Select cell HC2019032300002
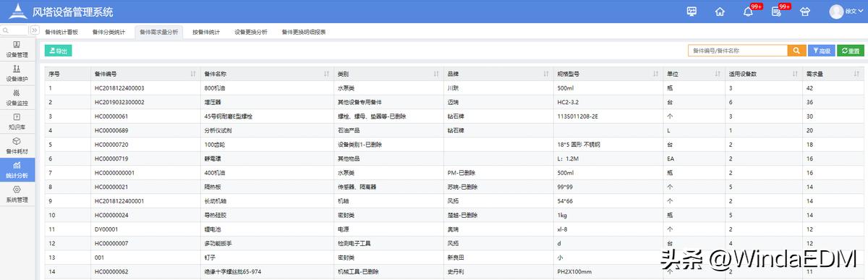Image resolution: width=868 pixels, height=280 pixels. point(119,102)
